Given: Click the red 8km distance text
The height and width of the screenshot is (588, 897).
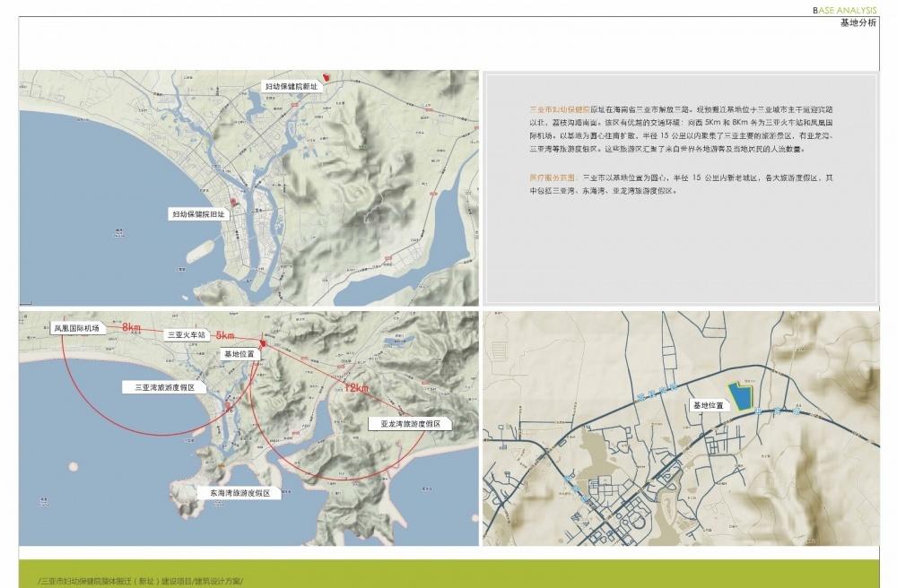Looking at the screenshot, I should [x=132, y=328].
